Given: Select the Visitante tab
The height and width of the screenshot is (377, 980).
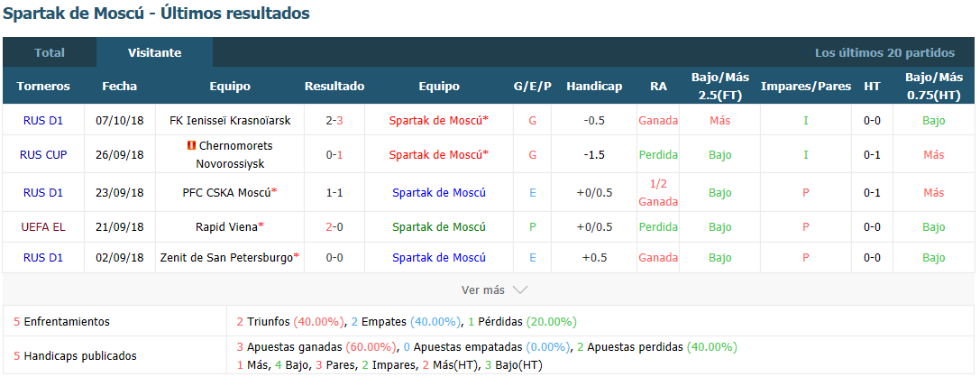Looking at the screenshot, I should [x=154, y=53].
